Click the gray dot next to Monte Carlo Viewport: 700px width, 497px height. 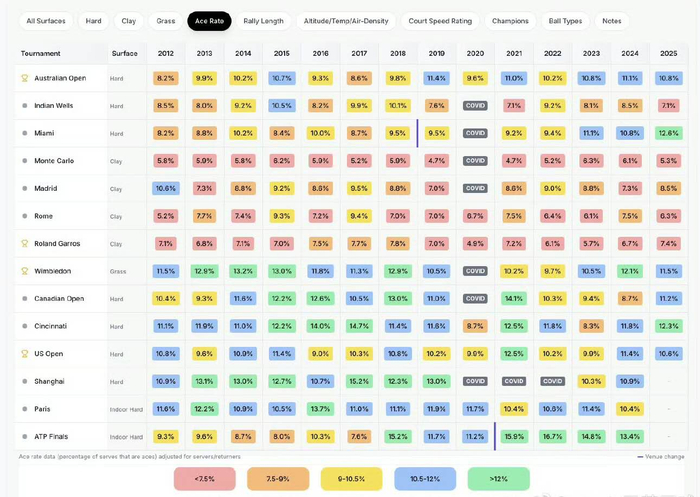25,161
